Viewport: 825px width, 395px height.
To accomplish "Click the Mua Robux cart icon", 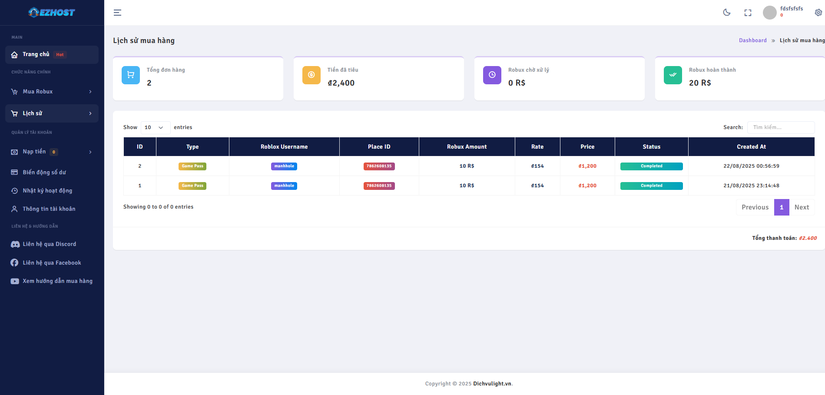I will click(14, 92).
